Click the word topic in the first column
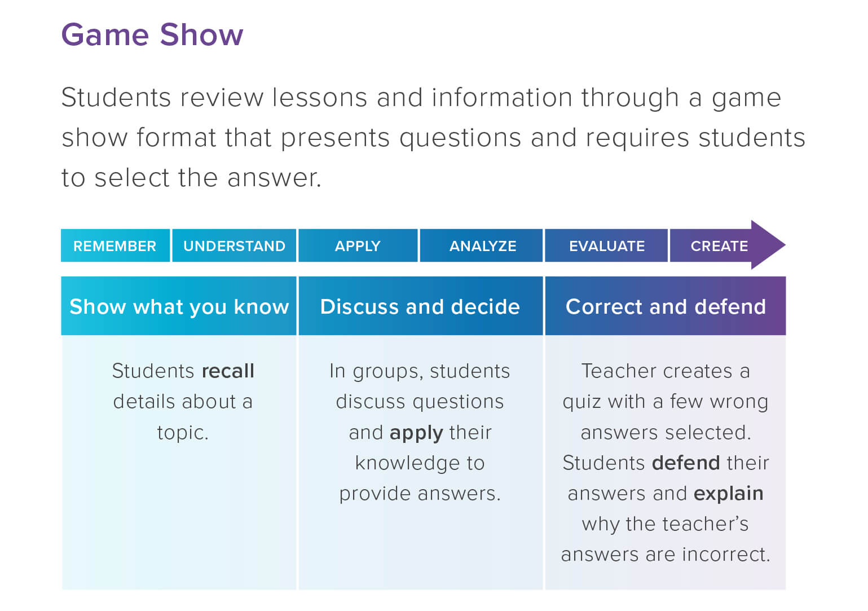The image size is (868, 611). pos(182,433)
